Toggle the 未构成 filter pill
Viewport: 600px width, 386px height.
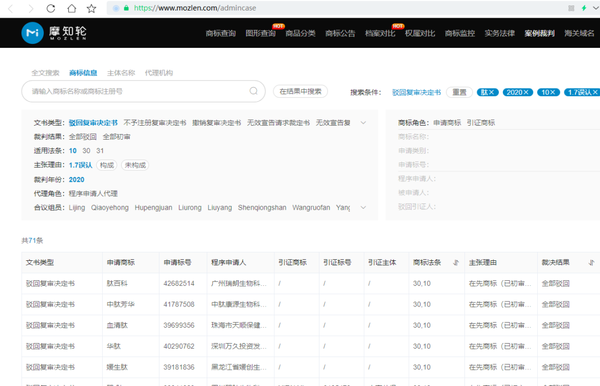pos(135,165)
